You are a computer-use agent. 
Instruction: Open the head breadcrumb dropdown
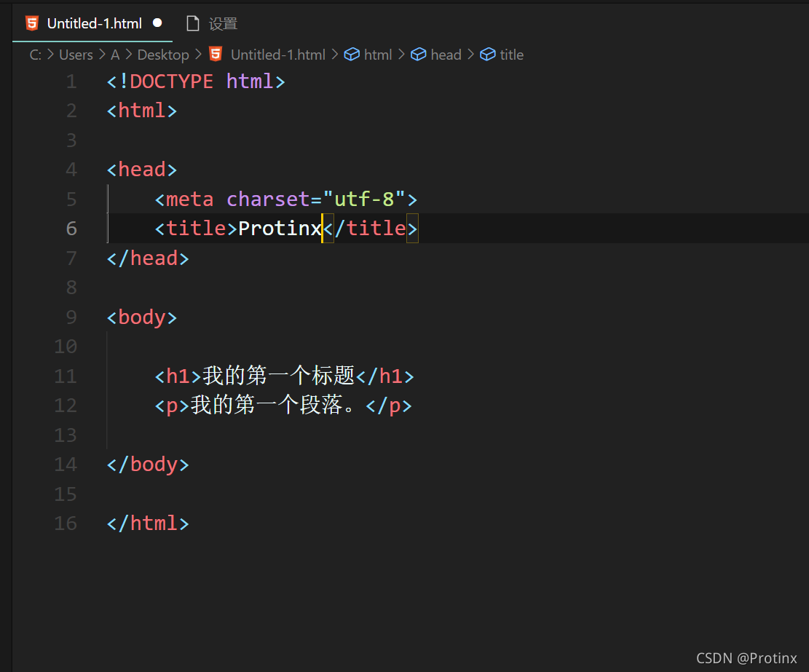tap(446, 54)
